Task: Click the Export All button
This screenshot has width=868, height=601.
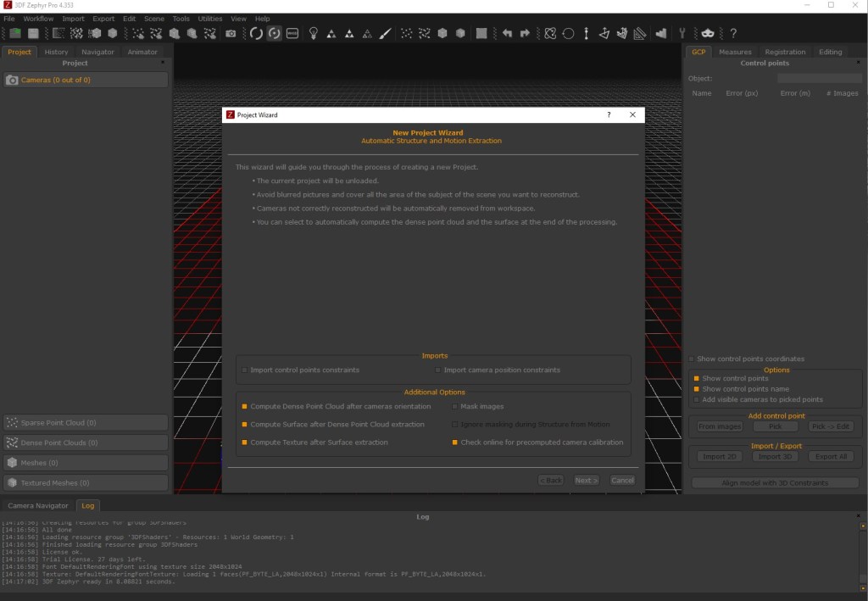Action: pos(831,457)
